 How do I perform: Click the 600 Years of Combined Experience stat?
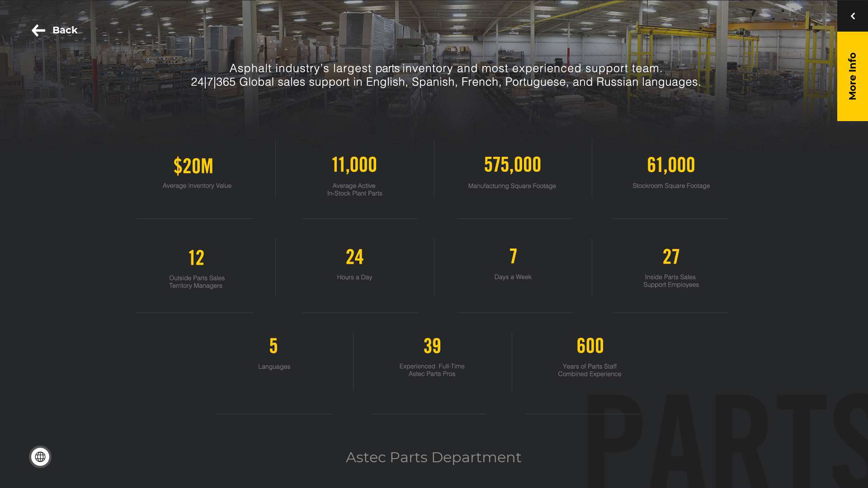[590, 357]
